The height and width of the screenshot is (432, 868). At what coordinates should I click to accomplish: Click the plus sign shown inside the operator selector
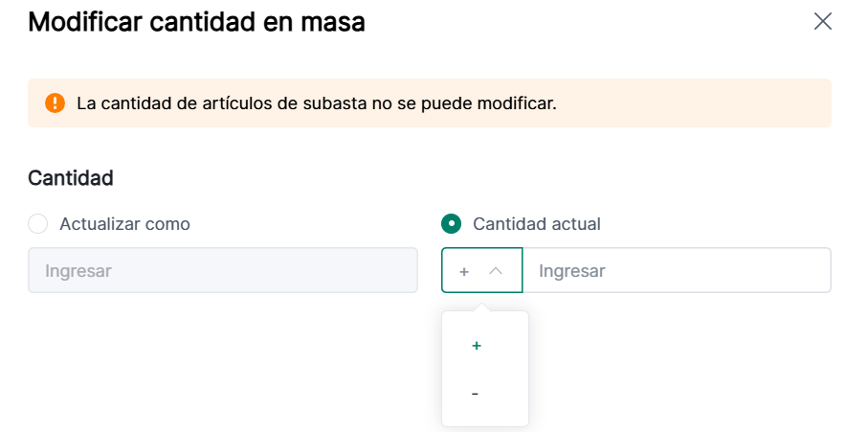coord(464,272)
